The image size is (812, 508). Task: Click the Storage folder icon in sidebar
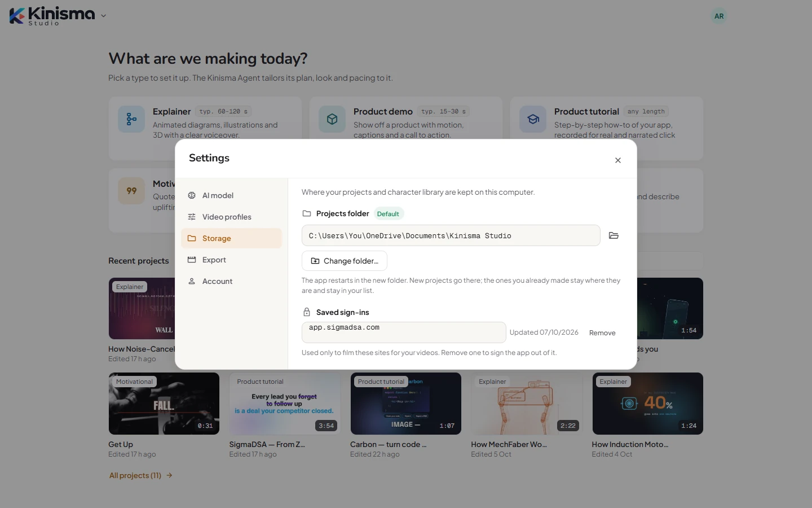[x=192, y=238]
